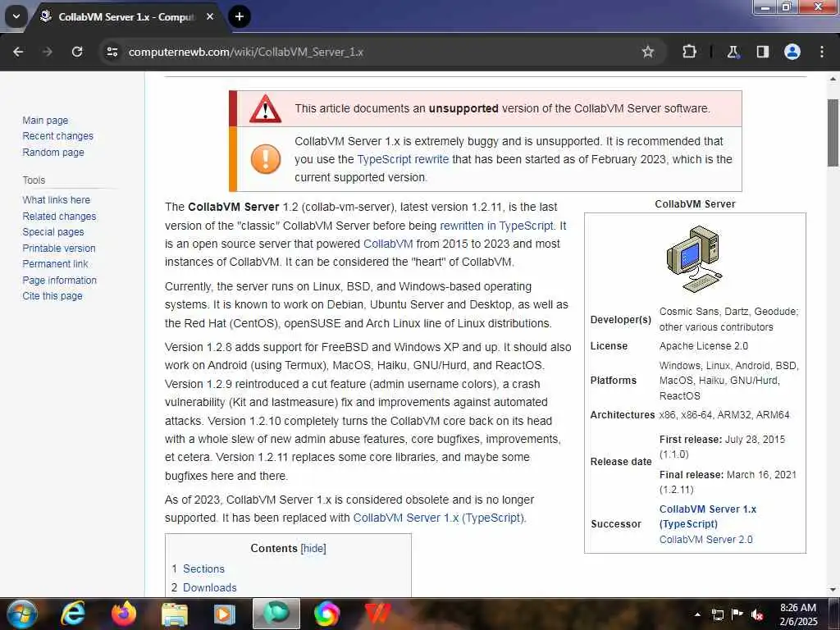Open Windows Explorer from the taskbar

tap(175, 614)
